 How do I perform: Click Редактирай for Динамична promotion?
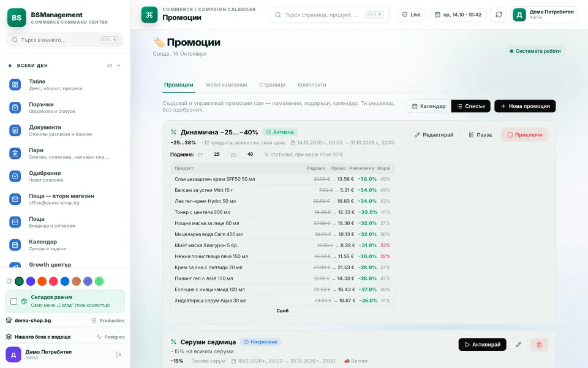[x=434, y=135]
